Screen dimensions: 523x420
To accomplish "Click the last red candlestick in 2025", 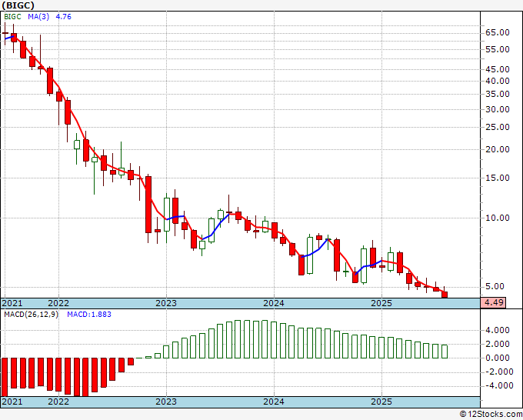I will tap(445, 295).
